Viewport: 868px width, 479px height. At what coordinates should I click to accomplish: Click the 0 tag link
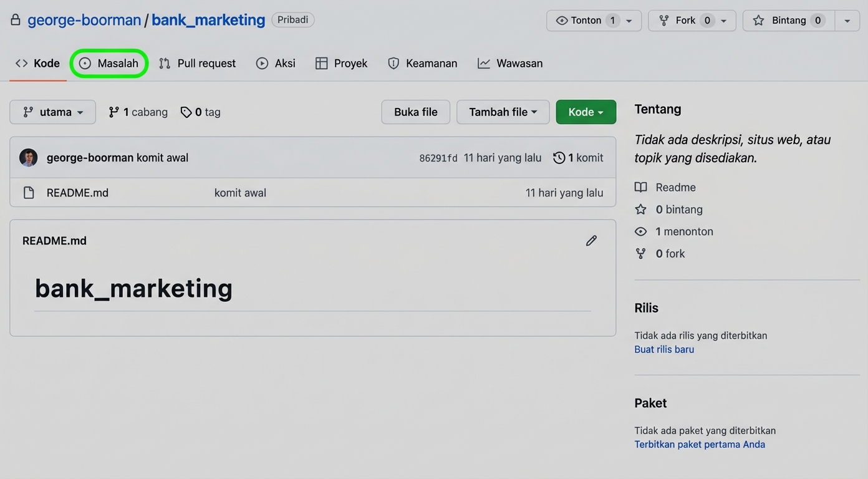200,112
